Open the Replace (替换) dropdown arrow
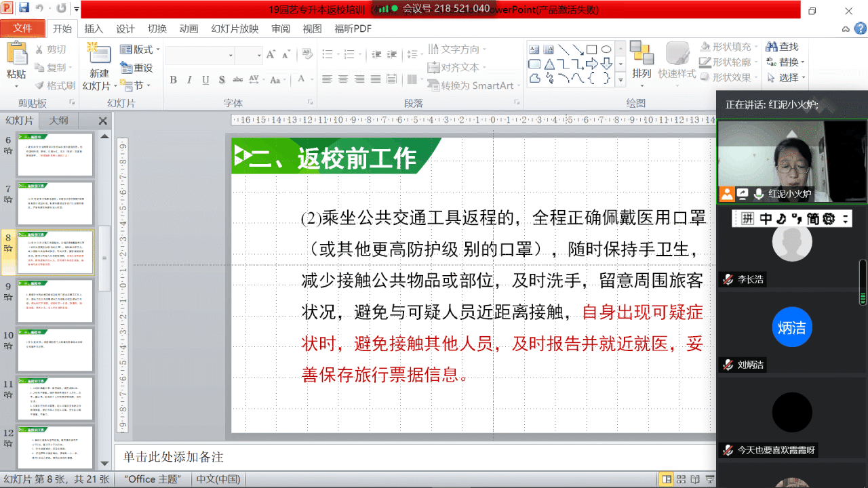The height and width of the screenshot is (488, 868). pyautogui.click(x=802, y=62)
